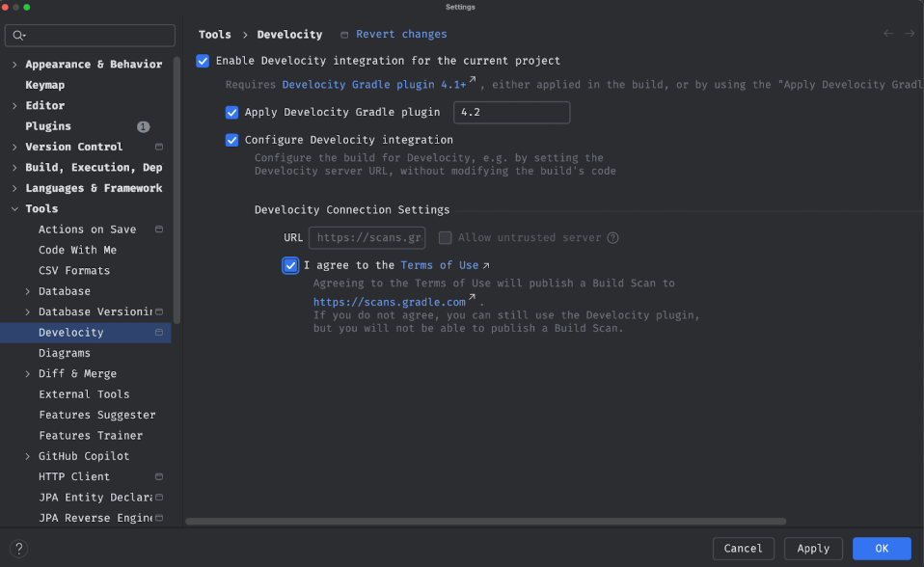Click project-level icon beside HTTP Client
The width and height of the screenshot is (924, 567).
click(x=159, y=476)
